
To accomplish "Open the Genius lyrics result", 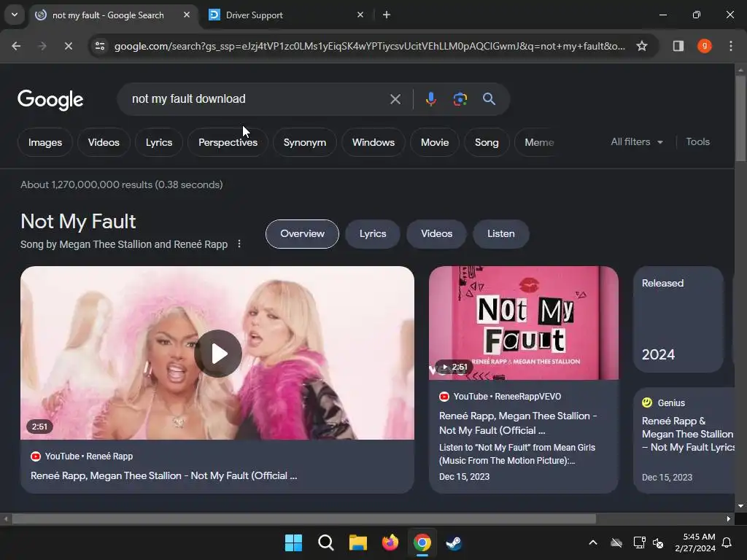I will click(686, 440).
